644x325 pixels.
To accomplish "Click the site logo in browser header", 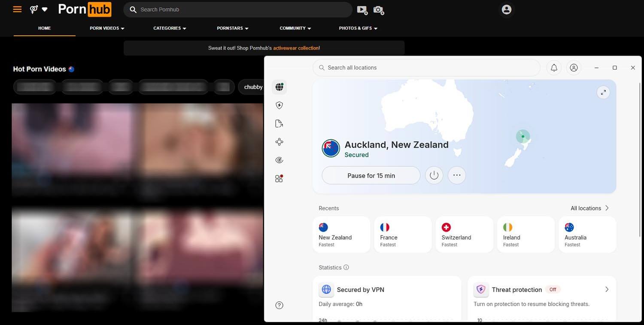I will point(85,9).
